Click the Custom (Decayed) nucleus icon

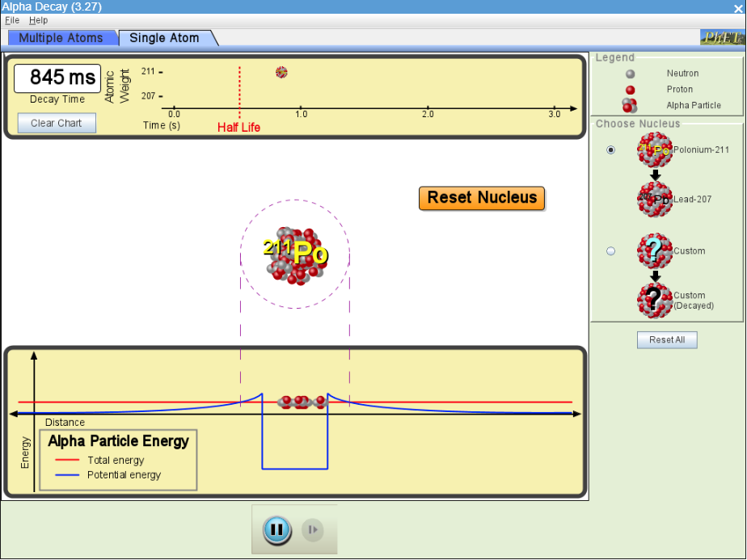[x=655, y=300]
